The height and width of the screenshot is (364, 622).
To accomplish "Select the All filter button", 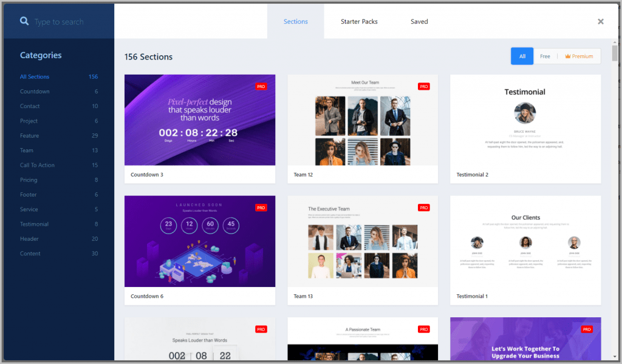I will (522, 56).
